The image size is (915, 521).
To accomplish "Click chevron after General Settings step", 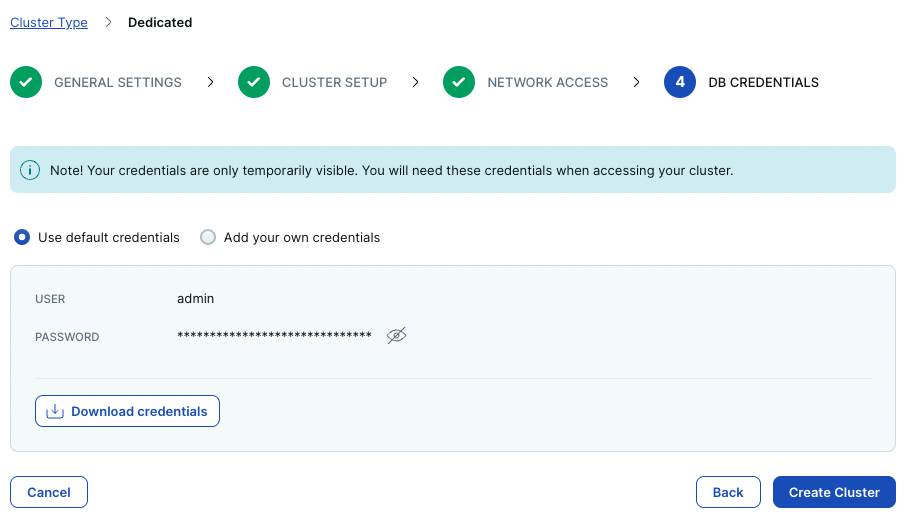I will click(211, 82).
